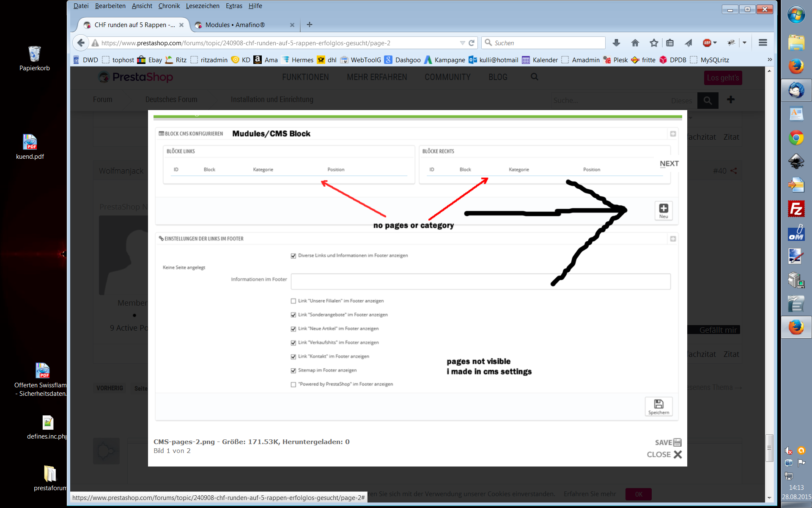
Task: Expand the Block CMS Konfigurieren panel toggle
Action: click(x=673, y=134)
